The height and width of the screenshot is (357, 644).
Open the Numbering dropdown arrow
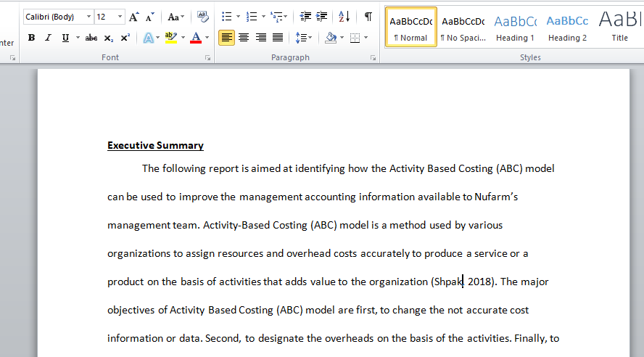pos(263,17)
